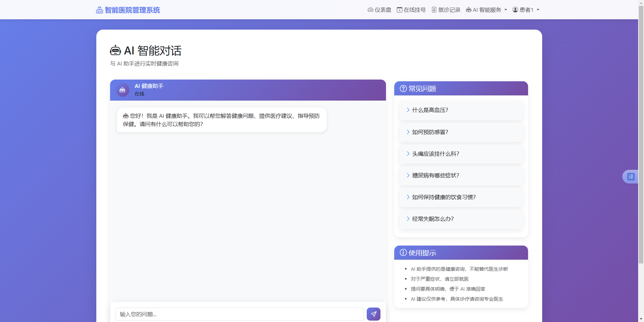Screen dimensions: 644x322
Task: Click the hospital logo beside 智能医院管理系统
Action: click(x=99, y=10)
